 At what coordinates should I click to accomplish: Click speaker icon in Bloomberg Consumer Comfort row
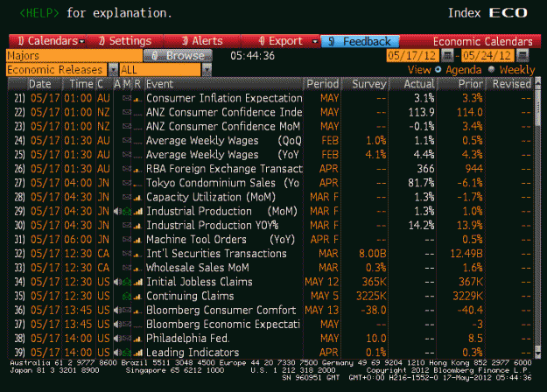tap(117, 310)
